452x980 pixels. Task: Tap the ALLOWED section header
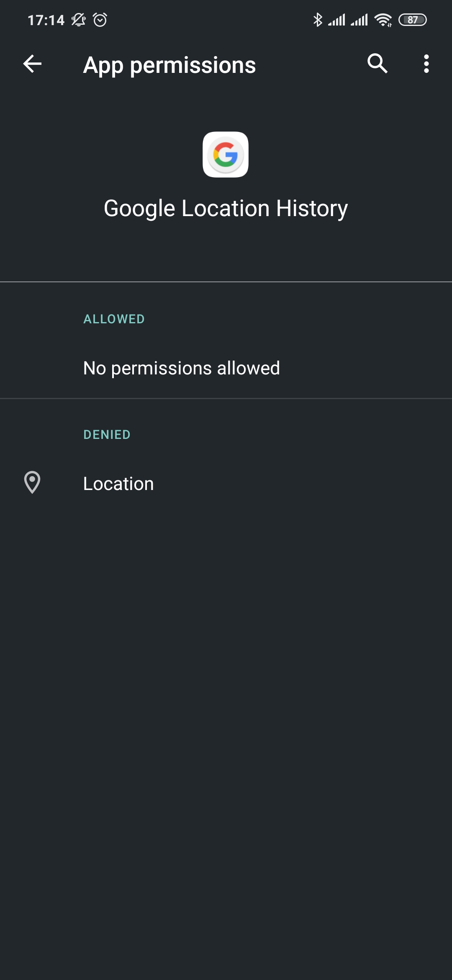114,319
